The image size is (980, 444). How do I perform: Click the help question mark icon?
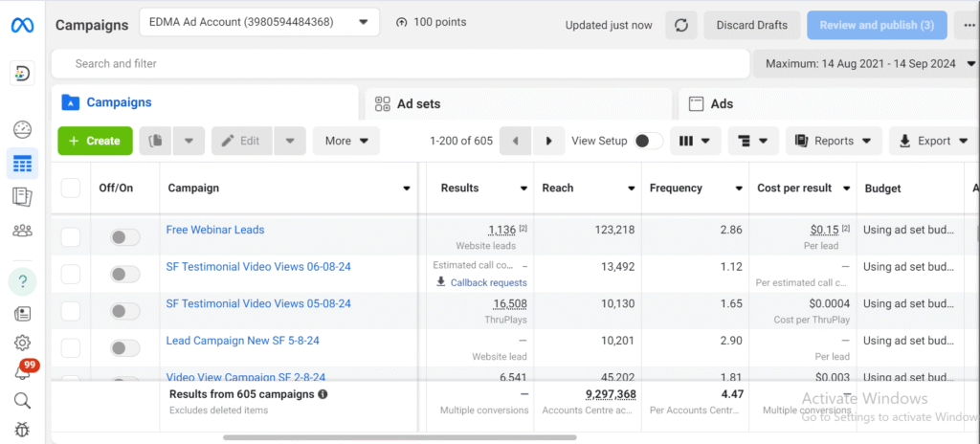22,281
